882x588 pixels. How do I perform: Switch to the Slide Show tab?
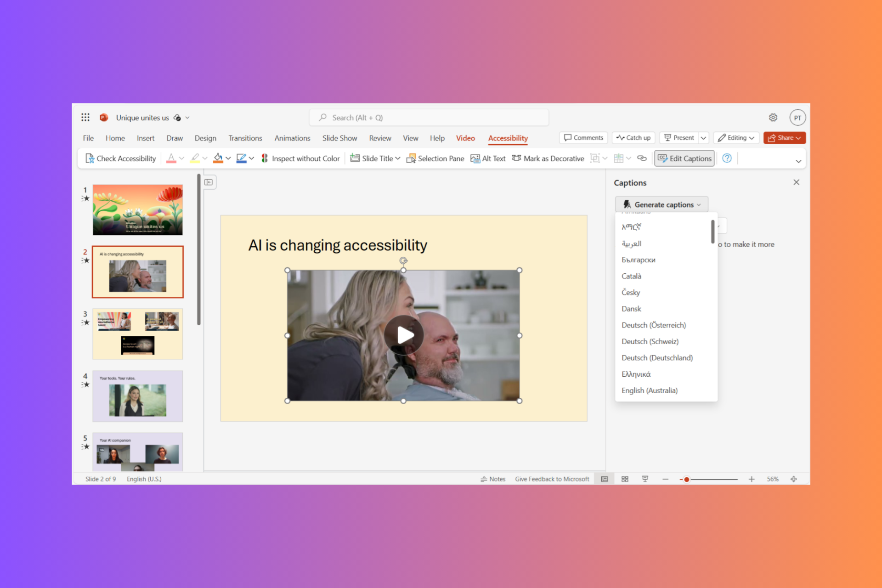pos(339,138)
